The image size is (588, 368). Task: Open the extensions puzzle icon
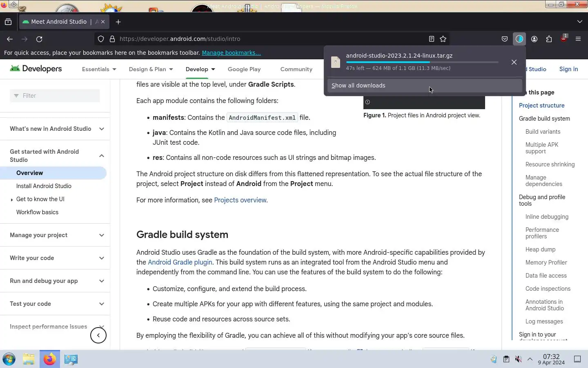pos(549,39)
